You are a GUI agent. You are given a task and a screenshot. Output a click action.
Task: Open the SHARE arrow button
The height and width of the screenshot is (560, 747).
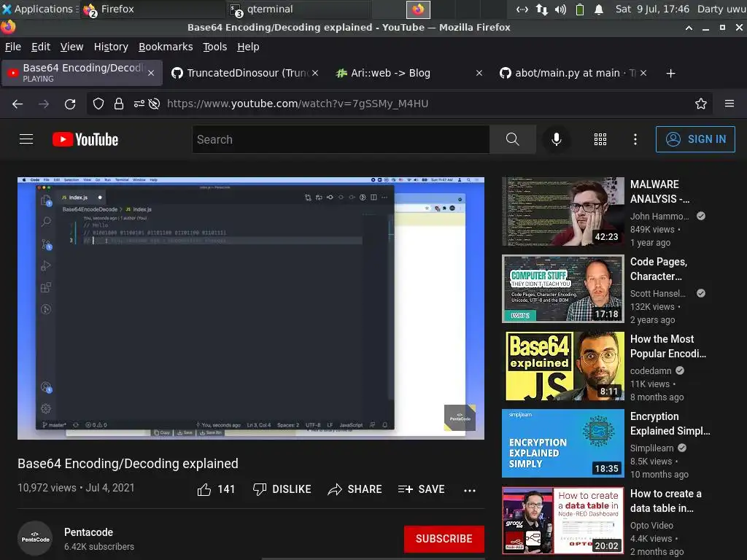355,489
